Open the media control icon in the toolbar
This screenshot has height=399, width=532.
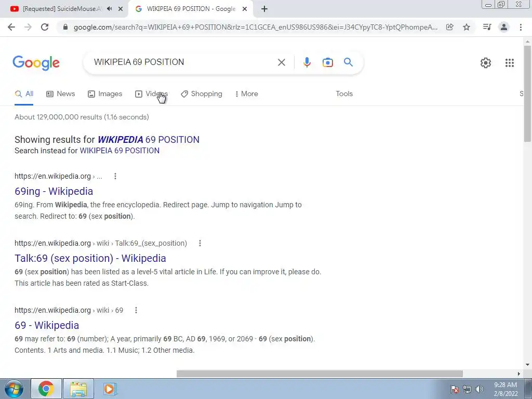coord(487,27)
